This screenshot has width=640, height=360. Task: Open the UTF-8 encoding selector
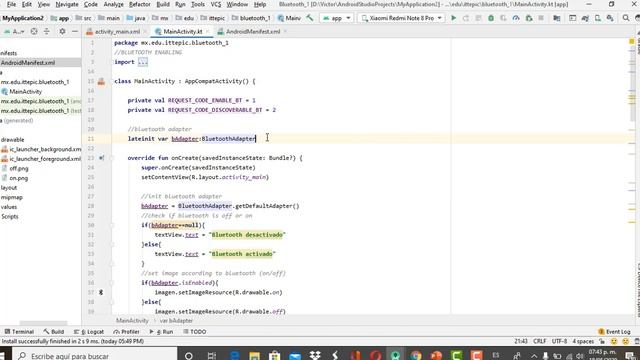tap(559, 341)
